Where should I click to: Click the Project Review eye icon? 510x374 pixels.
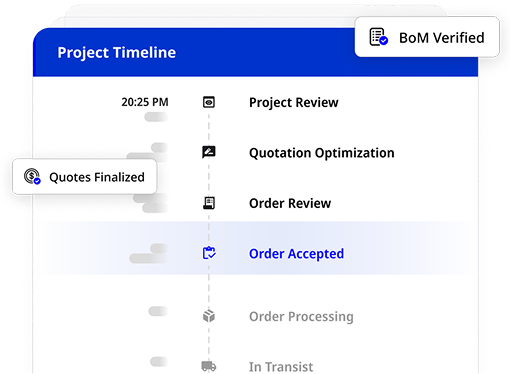pyautogui.click(x=209, y=102)
